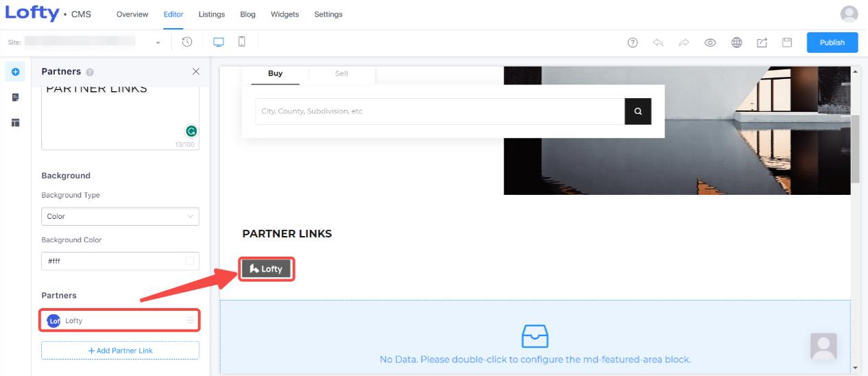Open the external share icon
Viewport: 868px width, 376px height.
point(762,43)
